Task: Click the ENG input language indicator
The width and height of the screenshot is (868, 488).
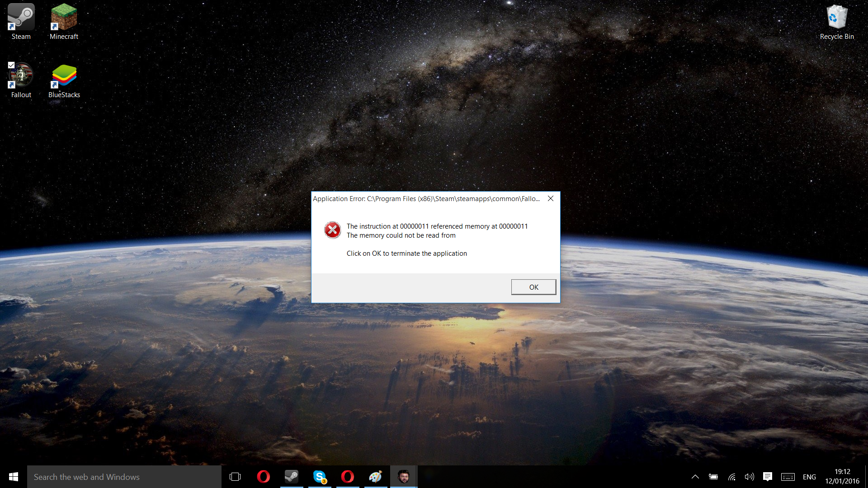Action: point(809,477)
